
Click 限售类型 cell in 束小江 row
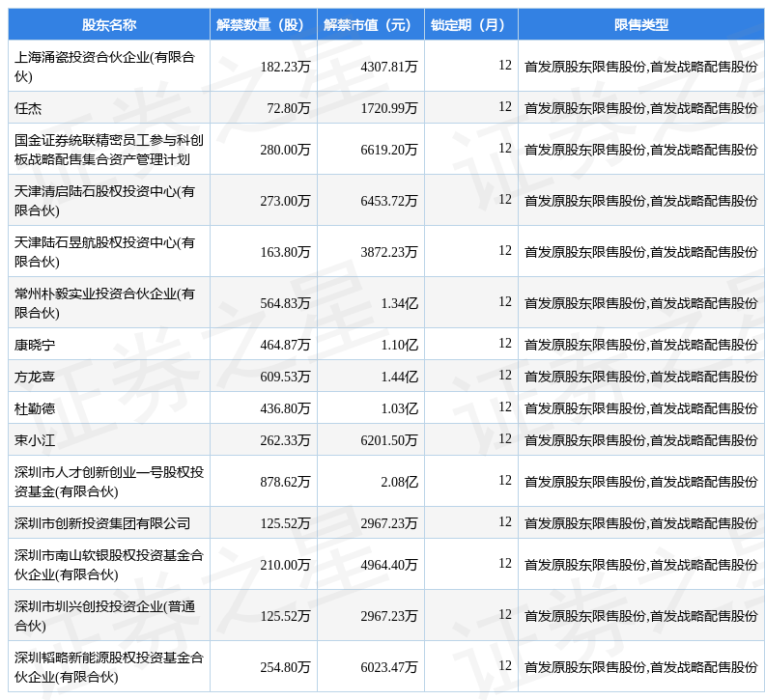click(641, 440)
